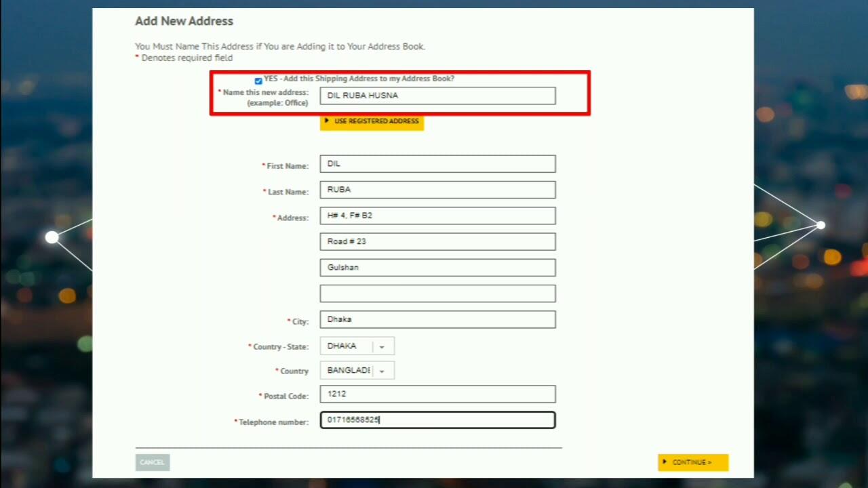Click the Add New Address heading
Image resolution: width=868 pixels, height=488 pixels.
[x=184, y=21]
